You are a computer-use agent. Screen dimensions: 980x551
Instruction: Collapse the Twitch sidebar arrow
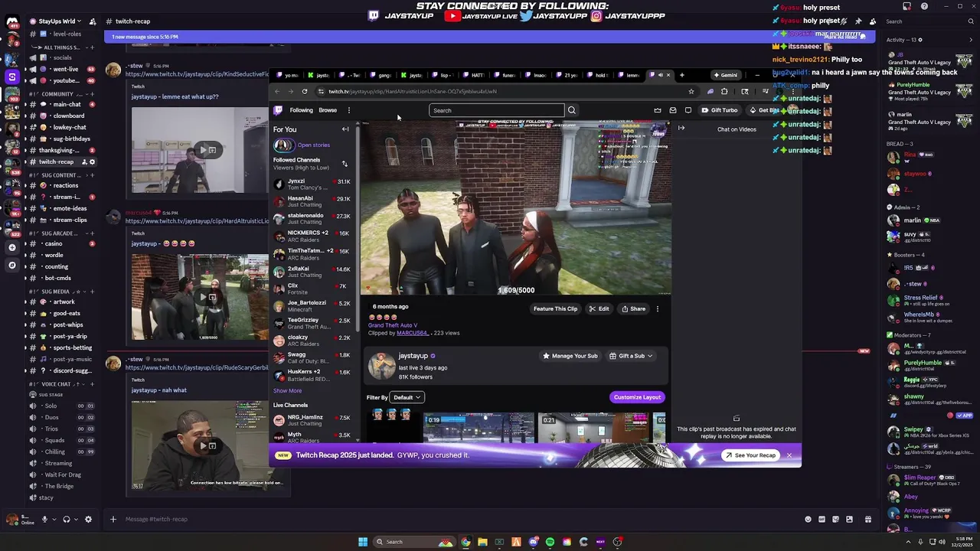pyautogui.click(x=345, y=129)
